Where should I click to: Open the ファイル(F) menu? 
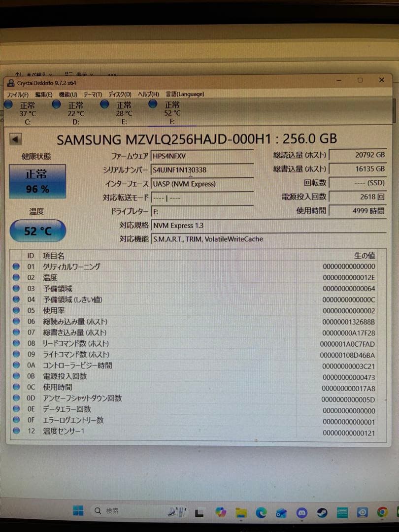coord(18,94)
